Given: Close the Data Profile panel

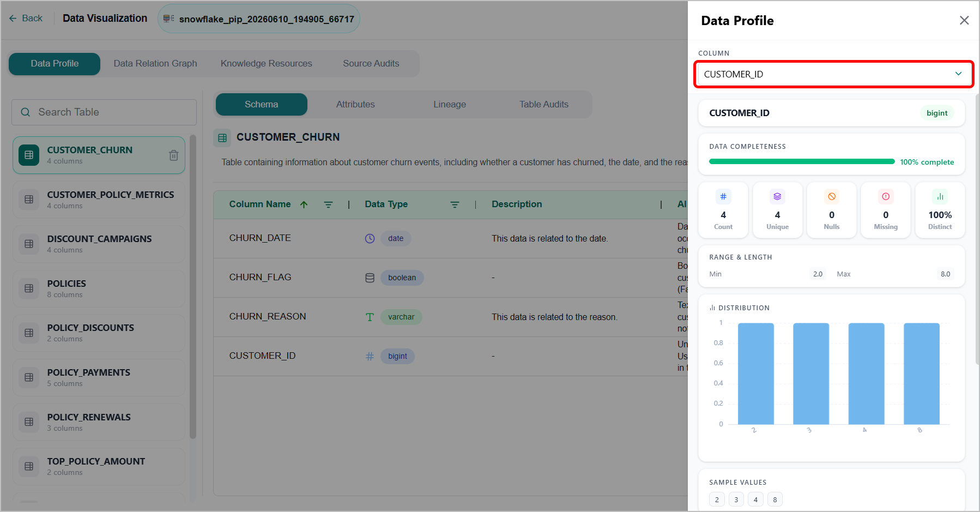Looking at the screenshot, I should [964, 20].
